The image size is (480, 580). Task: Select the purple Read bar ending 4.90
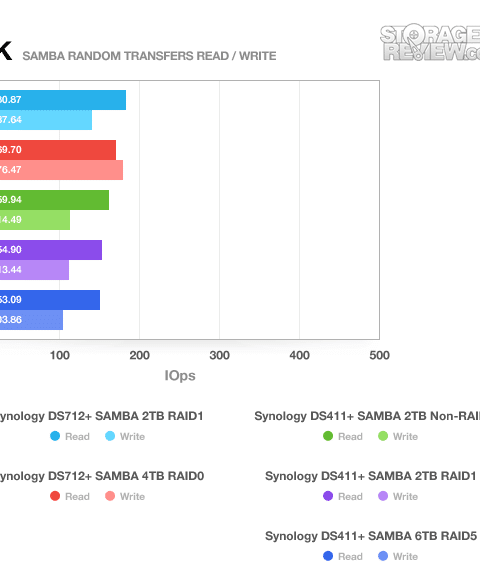(x=51, y=250)
